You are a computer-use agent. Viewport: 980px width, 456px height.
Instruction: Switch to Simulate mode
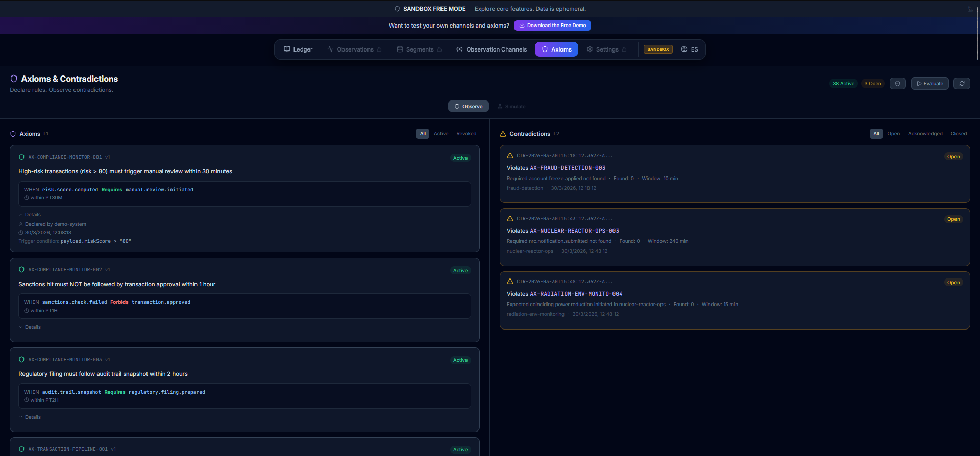click(511, 106)
